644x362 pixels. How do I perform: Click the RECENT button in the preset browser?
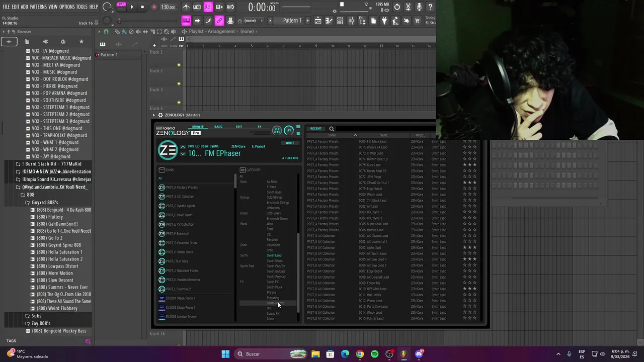pyautogui.click(x=315, y=129)
